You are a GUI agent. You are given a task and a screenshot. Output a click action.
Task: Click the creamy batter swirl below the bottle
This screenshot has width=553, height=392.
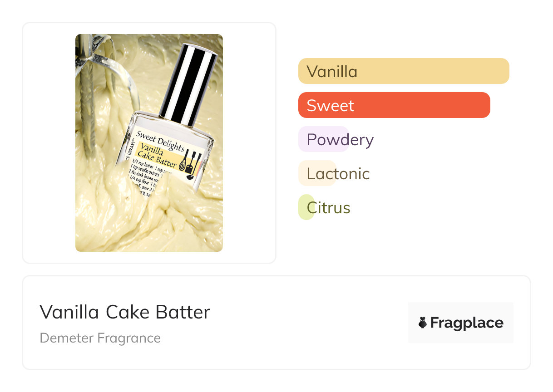150,222
